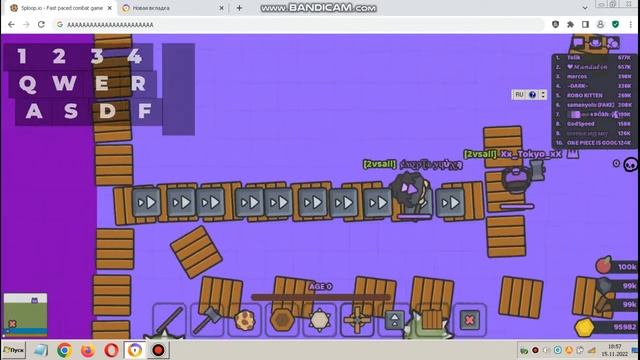Focus the address bar with AAAA text
The height and width of the screenshot is (360, 640).
[x=300, y=24]
